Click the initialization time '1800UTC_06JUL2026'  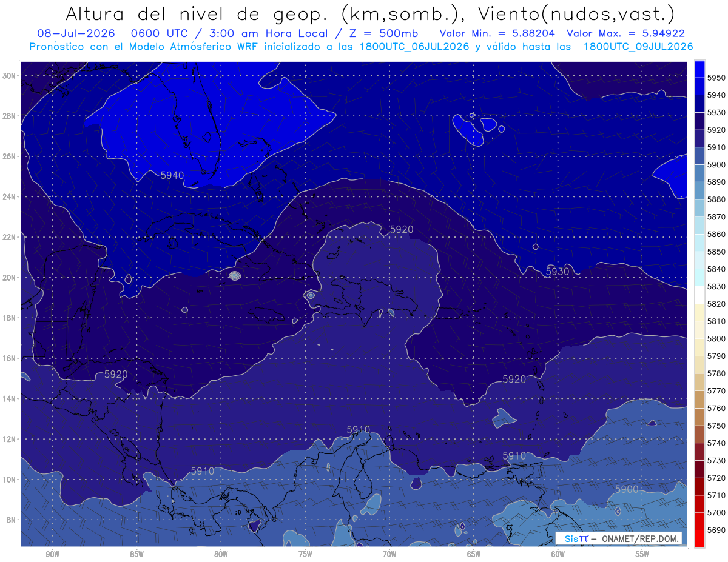point(414,46)
